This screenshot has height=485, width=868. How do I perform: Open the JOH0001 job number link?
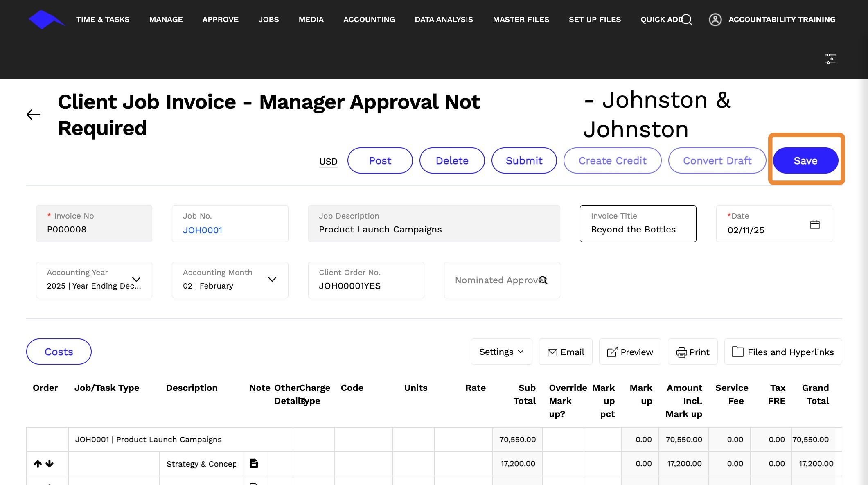tap(203, 230)
